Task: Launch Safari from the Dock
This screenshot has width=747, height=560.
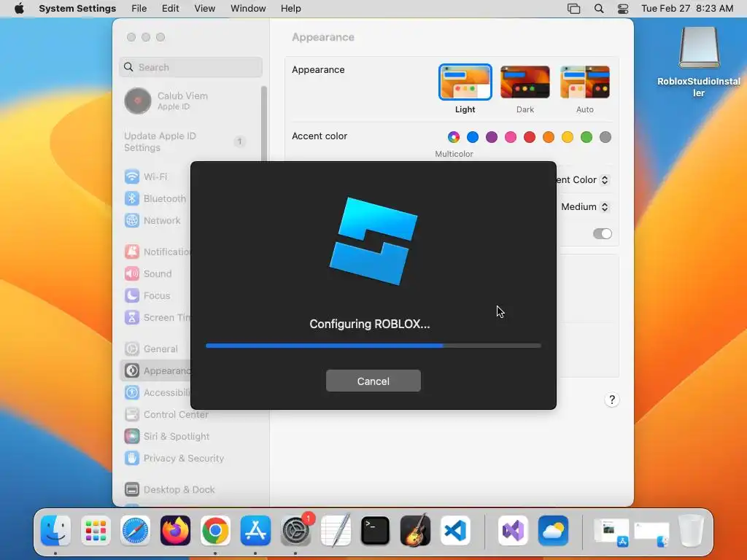Action: pyautogui.click(x=135, y=530)
